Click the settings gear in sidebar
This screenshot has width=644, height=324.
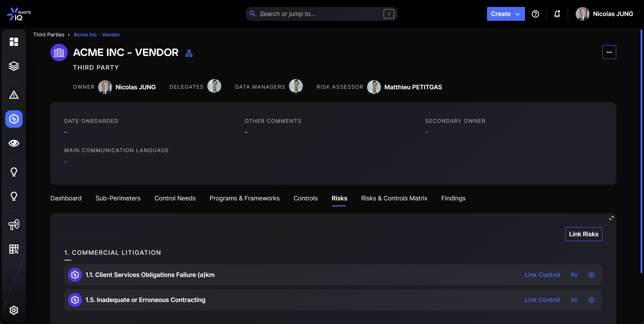14,310
